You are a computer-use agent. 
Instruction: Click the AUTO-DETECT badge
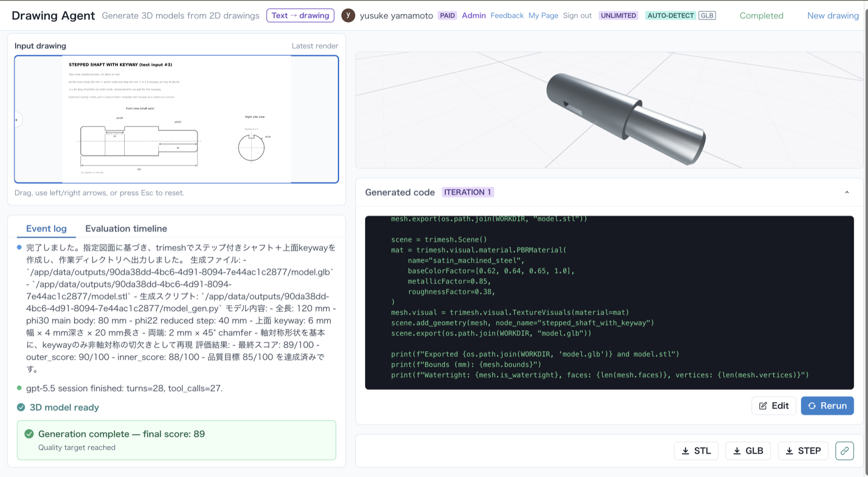(x=671, y=15)
